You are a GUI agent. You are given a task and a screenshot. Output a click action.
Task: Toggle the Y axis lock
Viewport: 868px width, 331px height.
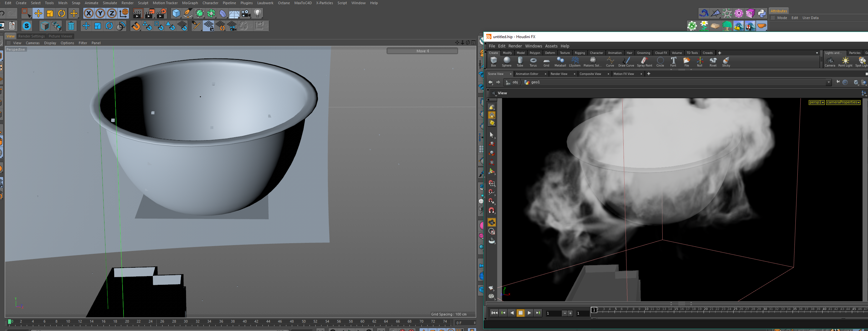(x=100, y=14)
